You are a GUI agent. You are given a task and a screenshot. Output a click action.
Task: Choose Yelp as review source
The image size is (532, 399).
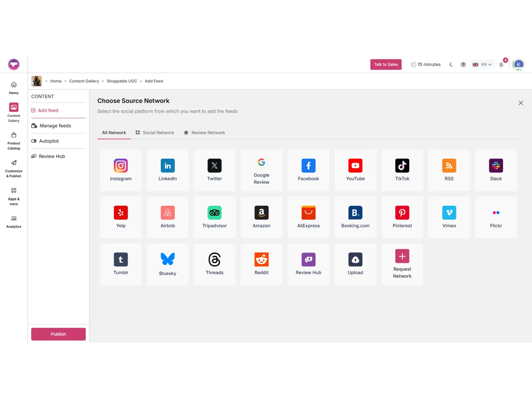tap(121, 218)
